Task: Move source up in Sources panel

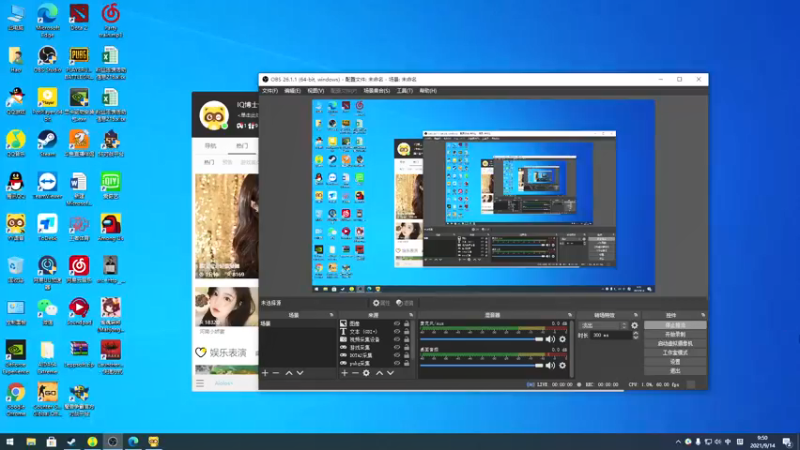Action: (379, 373)
